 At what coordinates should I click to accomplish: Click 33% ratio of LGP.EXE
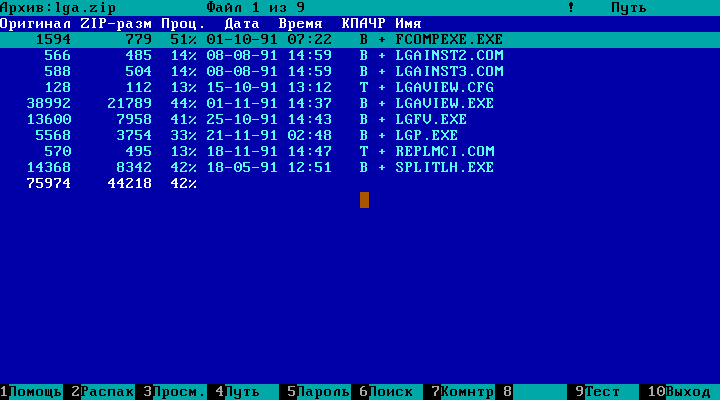point(184,135)
